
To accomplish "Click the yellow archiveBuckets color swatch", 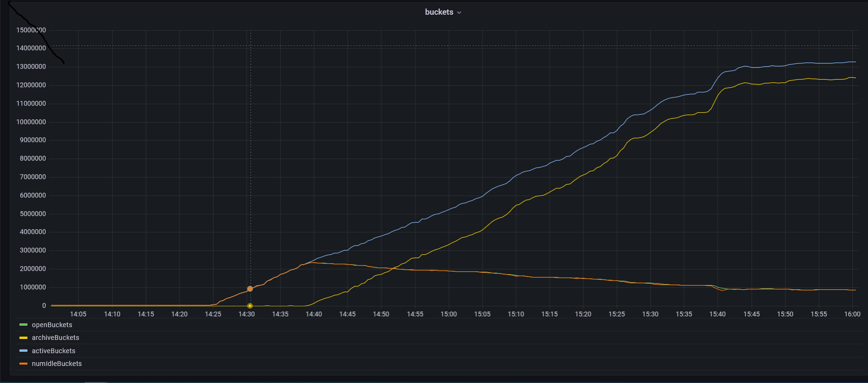I will (23, 338).
